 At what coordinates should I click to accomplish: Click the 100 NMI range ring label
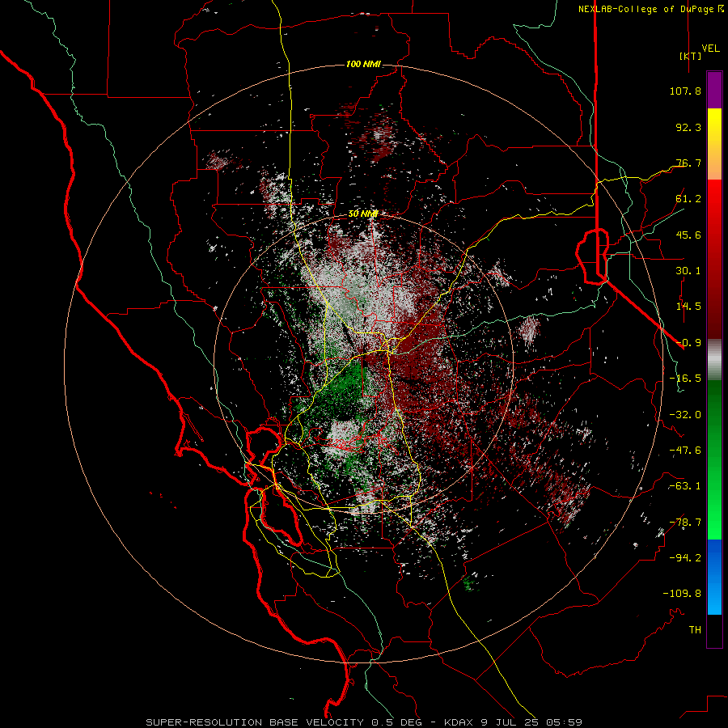point(363,64)
